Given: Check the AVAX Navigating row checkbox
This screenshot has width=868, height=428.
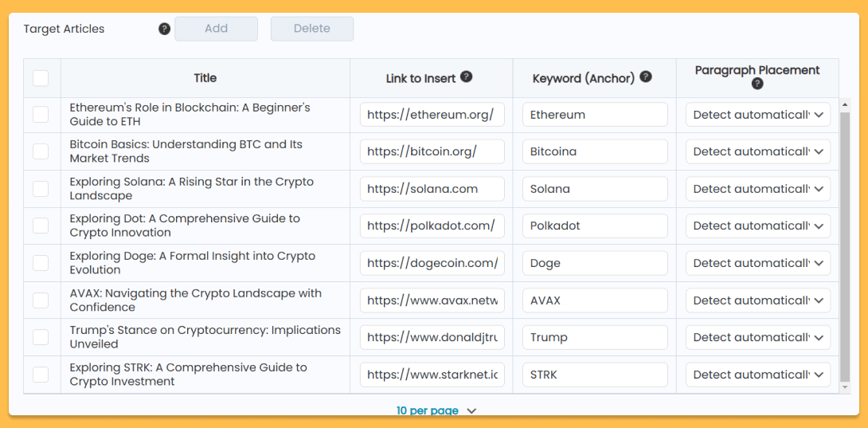Looking at the screenshot, I should click(41, 300).
